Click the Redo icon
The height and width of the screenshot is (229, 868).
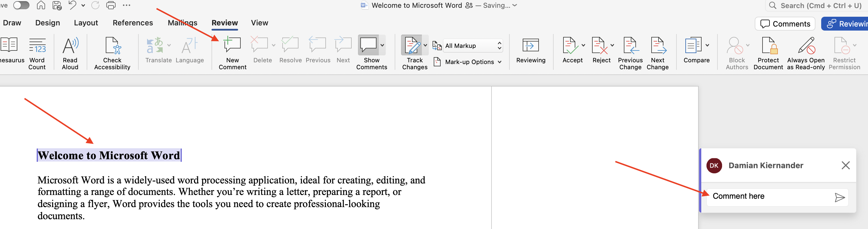(95, 5)
